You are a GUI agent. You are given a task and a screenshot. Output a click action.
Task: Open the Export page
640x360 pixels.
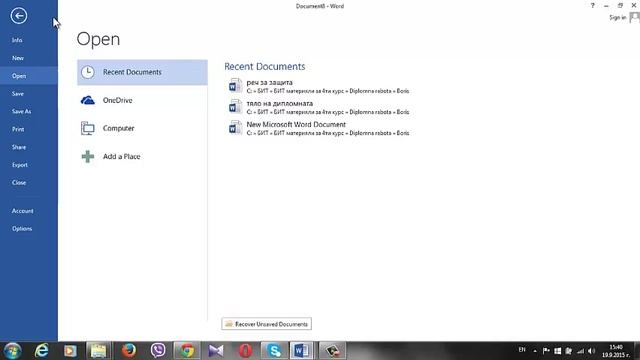(x=20, y=165)
